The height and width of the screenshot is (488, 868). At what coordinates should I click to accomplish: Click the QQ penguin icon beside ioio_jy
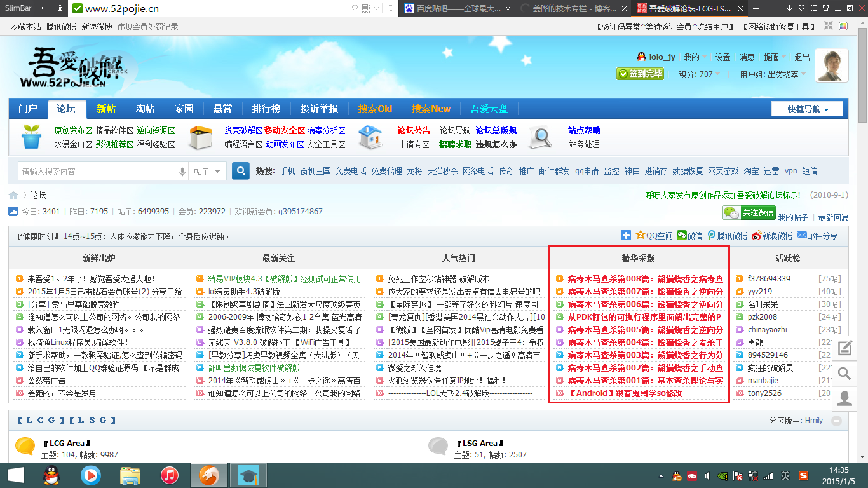click(x=642, y=57)
